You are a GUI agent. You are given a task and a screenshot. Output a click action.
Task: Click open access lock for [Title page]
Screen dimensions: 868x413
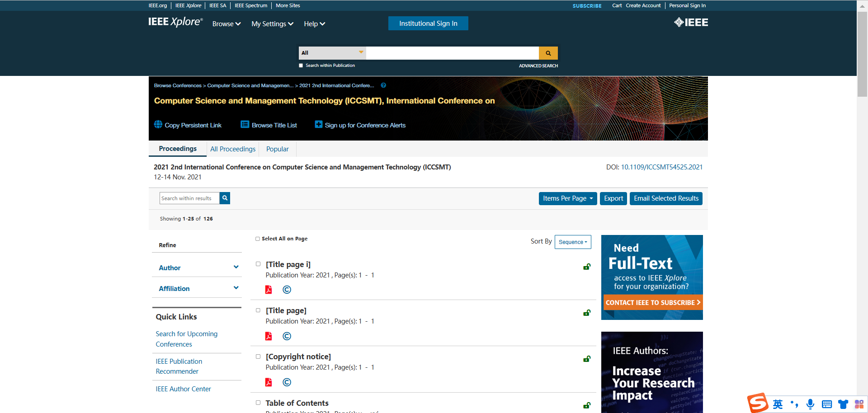click(x=587, y=313)
